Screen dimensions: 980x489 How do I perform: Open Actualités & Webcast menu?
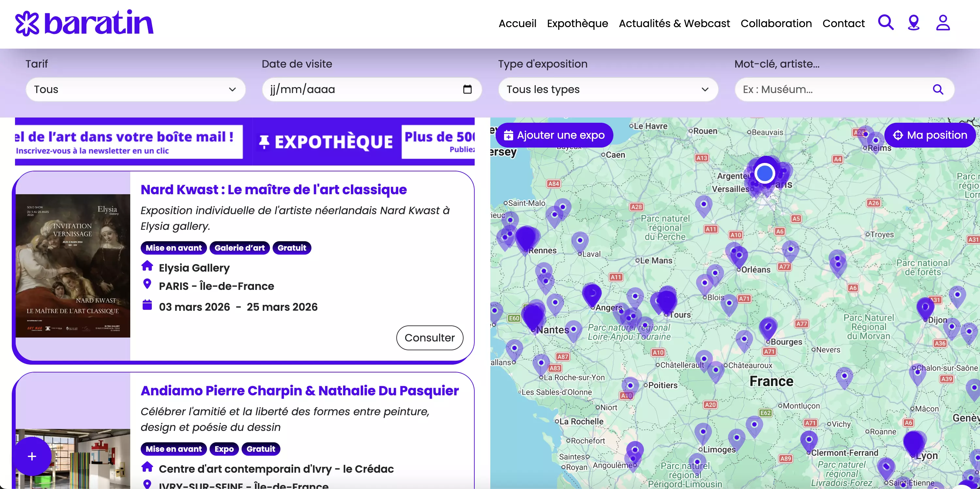point(674,24)
